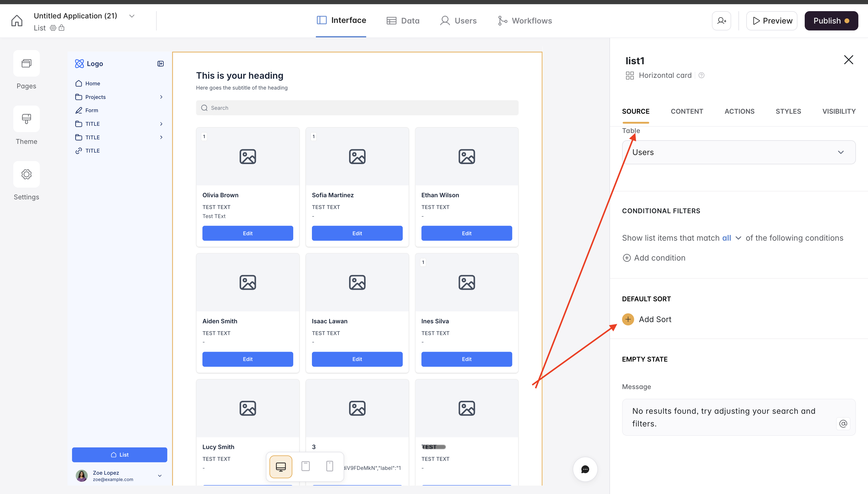Switch to desktop viewport view

tap(281, 467)
